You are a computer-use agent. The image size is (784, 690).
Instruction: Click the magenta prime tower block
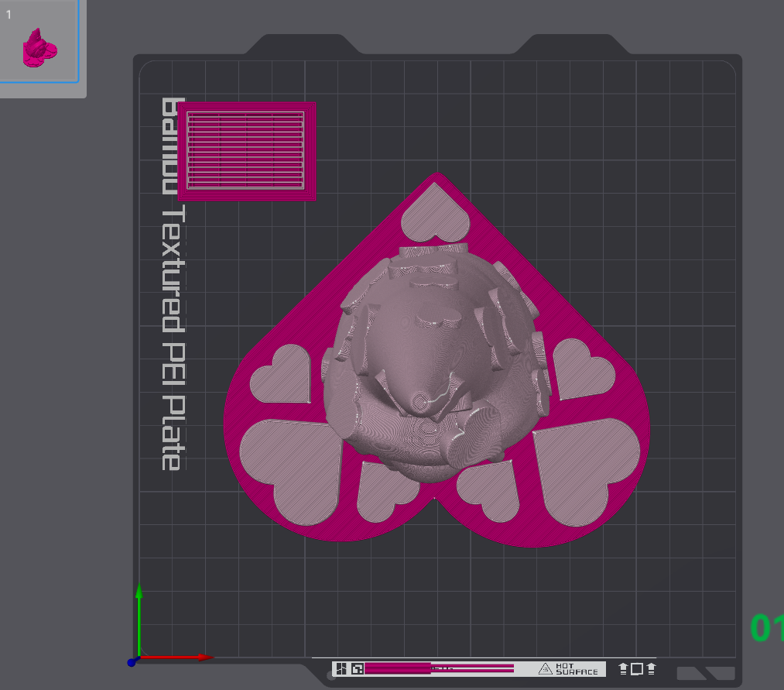[x=247, y=151]
